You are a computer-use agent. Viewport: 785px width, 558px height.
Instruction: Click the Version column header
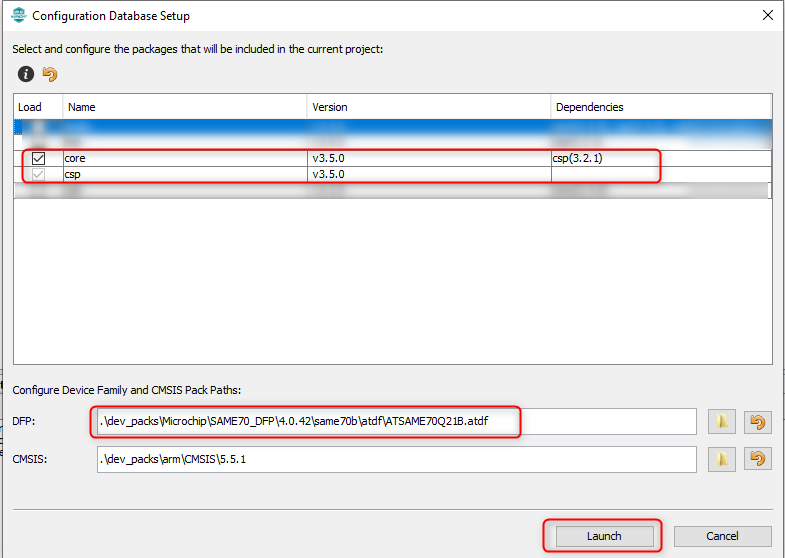(x=428, y=107)
